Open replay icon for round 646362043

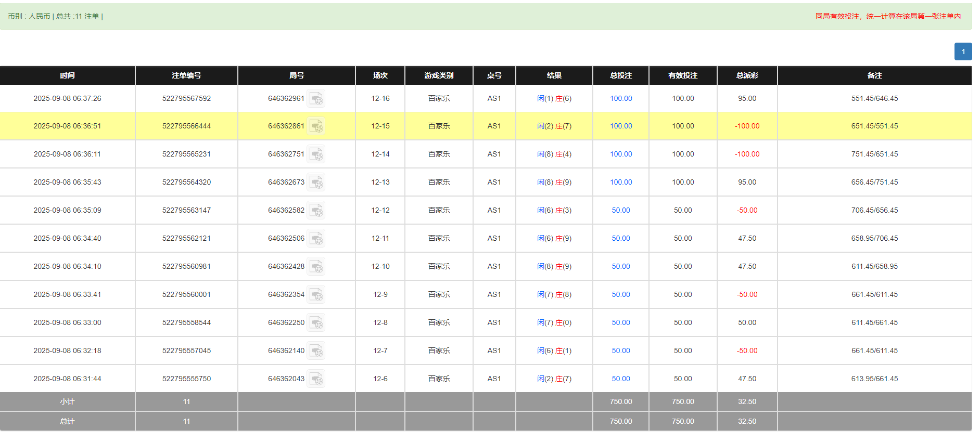[x=316, y=379]
